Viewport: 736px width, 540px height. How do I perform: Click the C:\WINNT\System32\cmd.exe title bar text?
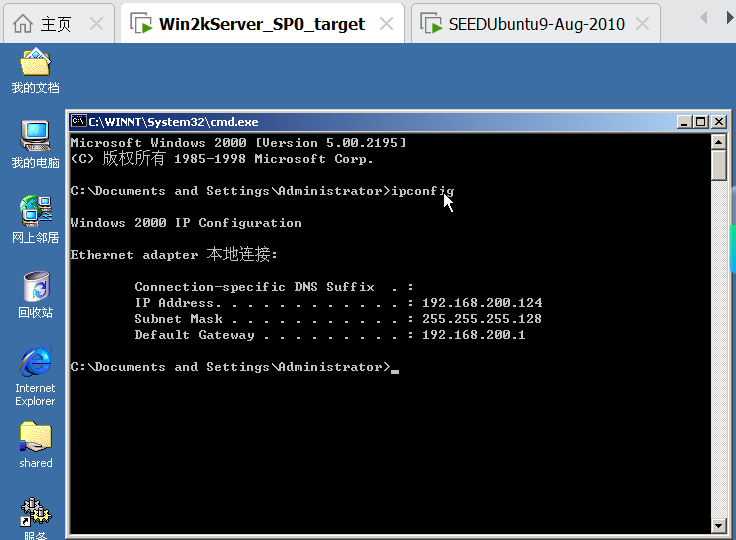point(173,122)
